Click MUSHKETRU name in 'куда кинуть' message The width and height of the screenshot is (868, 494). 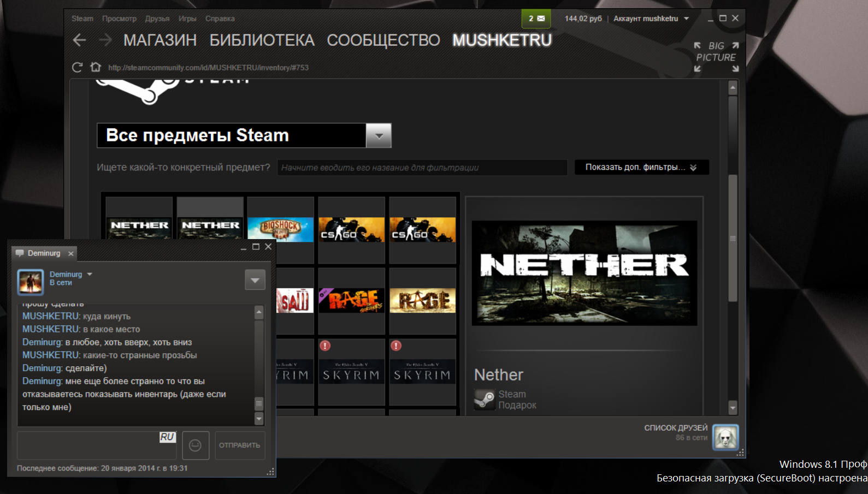tap(51, 316)
